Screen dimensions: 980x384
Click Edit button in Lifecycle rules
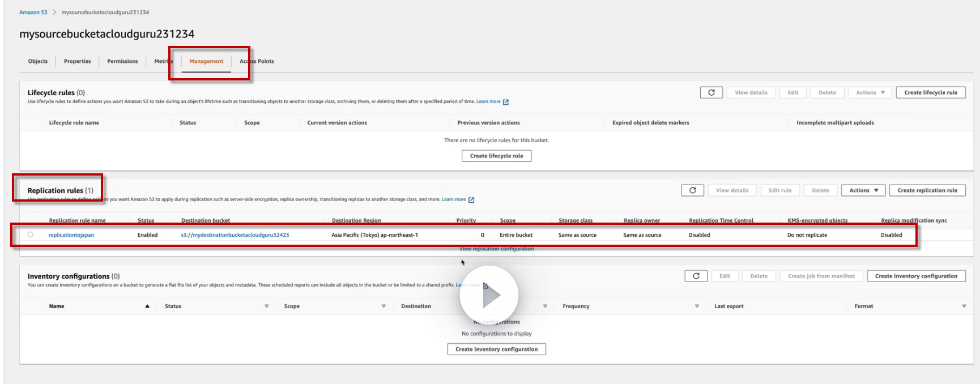tap(793, 92)
